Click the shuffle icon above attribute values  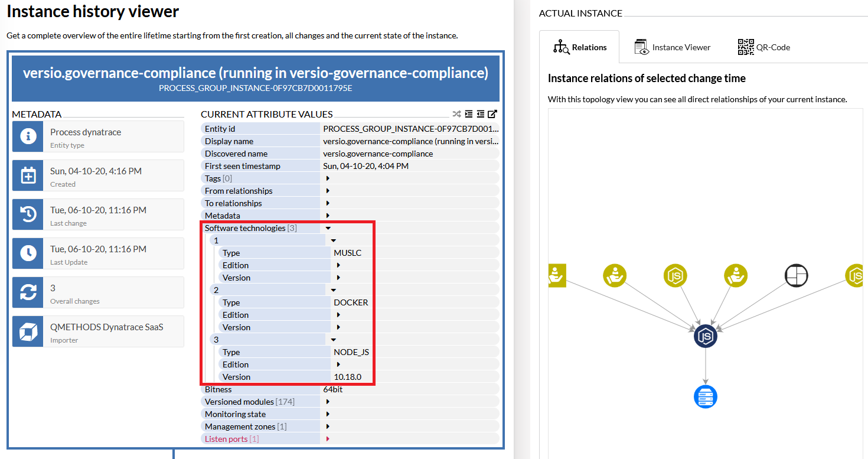click(456, 114)
